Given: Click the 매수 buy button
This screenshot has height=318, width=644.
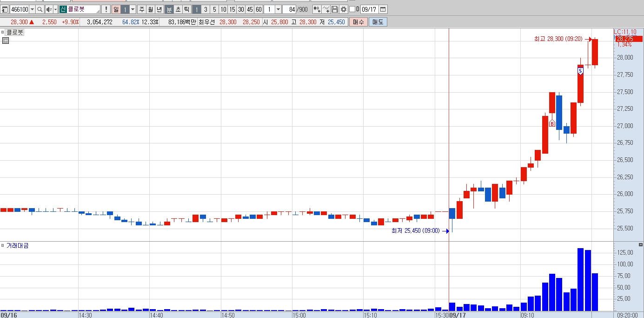Looking at the screenshot, I should [x=359, y=22].
